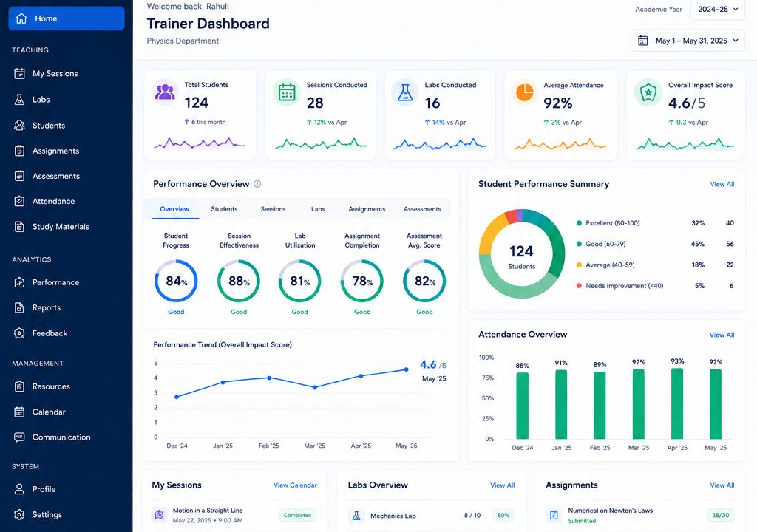Switch to the Assessments tab

coord(422,209)
